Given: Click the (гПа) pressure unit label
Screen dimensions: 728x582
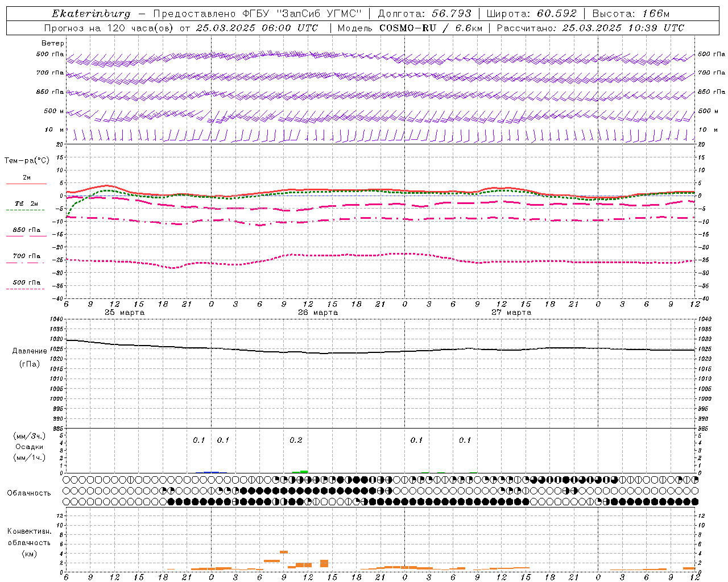Looking at the screenshot, I should [30, 364].
